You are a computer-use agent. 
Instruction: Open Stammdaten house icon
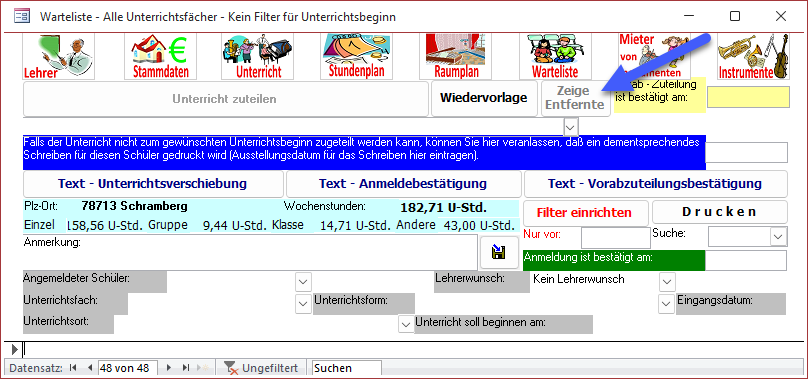pyautogui.click(x=159, y=56)
